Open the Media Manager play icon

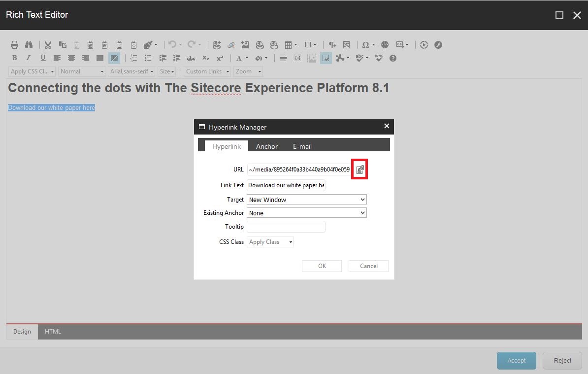click(424, 45)
